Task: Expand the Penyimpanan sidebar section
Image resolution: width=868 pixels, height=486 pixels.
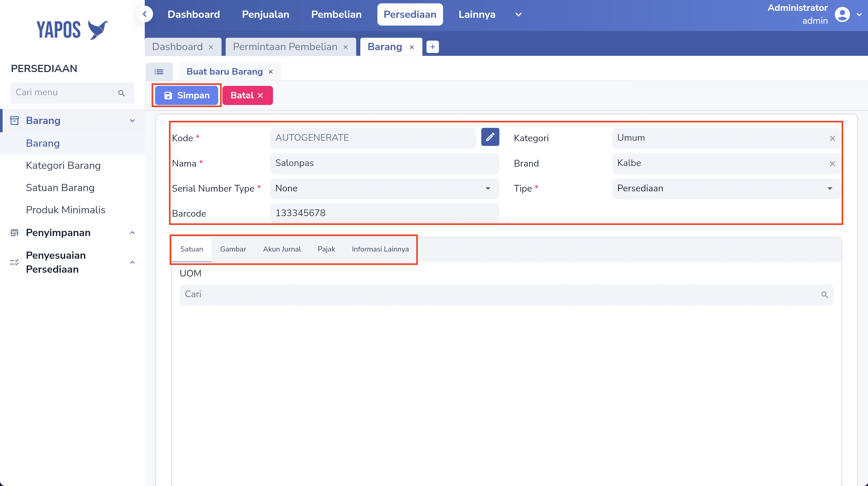Action: click(132, 233)
